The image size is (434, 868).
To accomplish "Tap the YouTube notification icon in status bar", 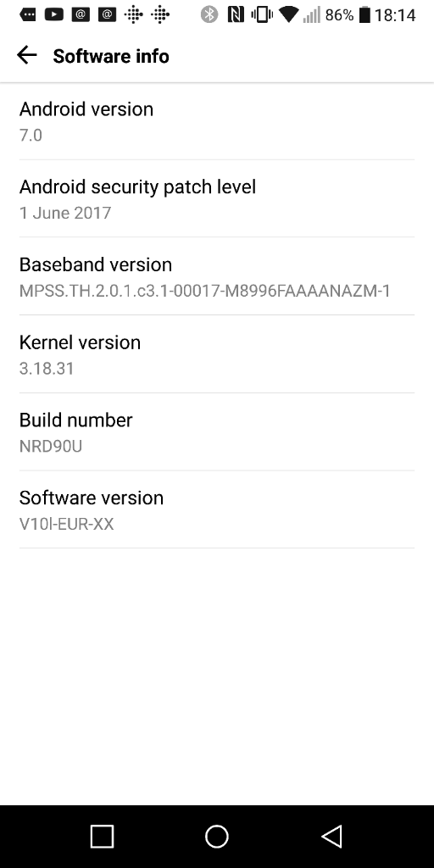I will pyautogui.click(x=53, y=15).
